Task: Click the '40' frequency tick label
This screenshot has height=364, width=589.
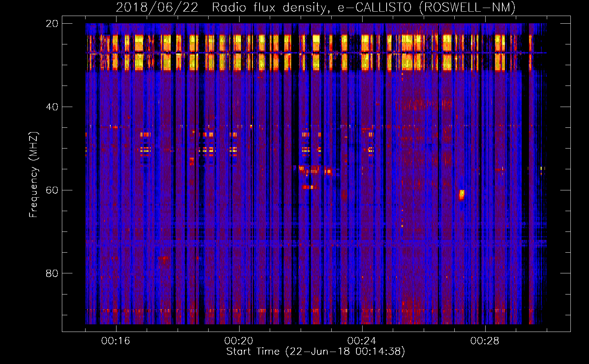Action: coord(52,107)
